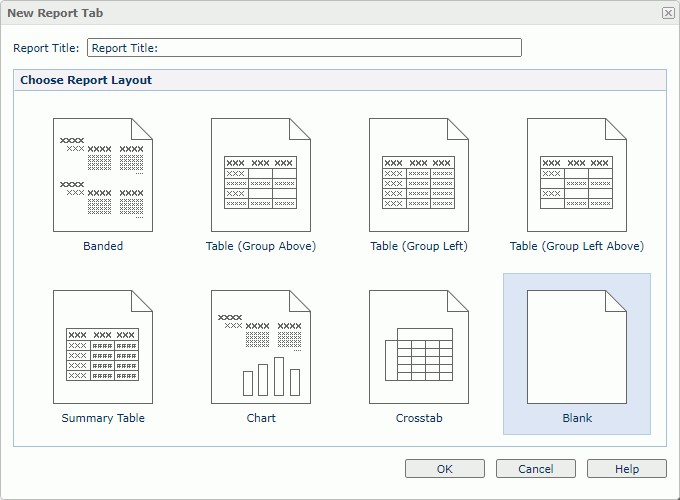Choose the Summary Table layout icon
Screen dimensions: 680x500
point(103,347)
